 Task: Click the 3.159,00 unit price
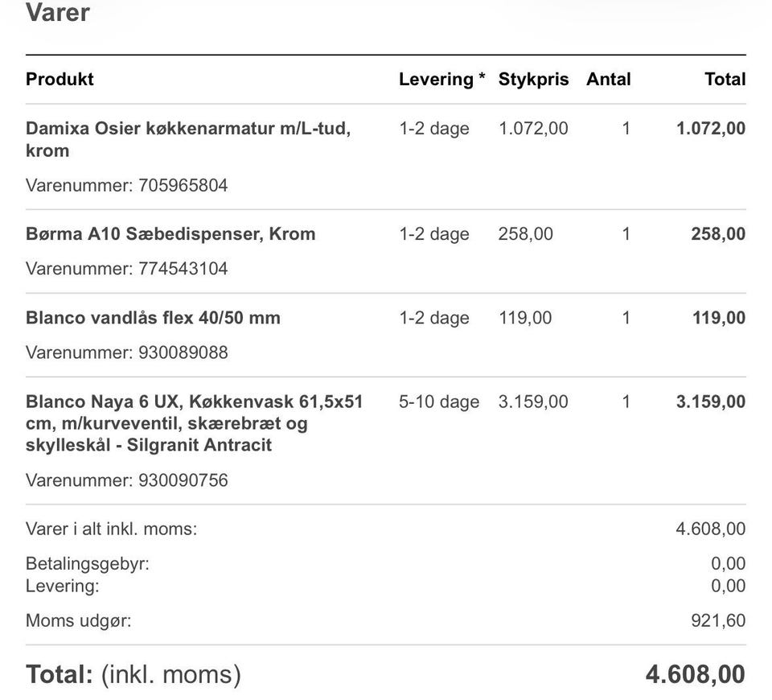(x=533, y=401)
